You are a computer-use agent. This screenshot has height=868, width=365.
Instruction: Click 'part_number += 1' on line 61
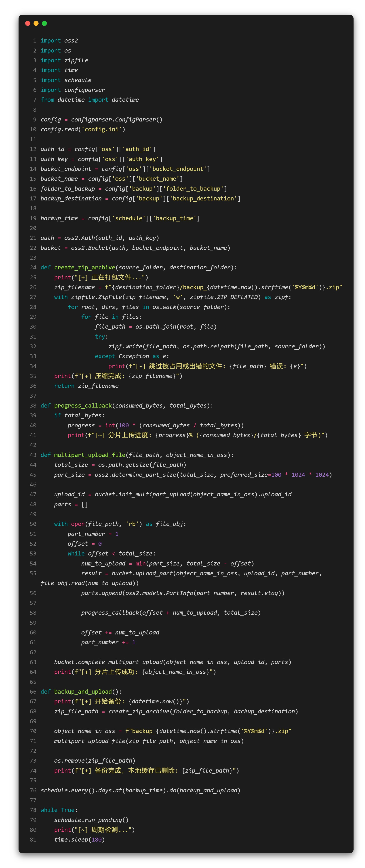pyautogui.click(x=108, y=642)
